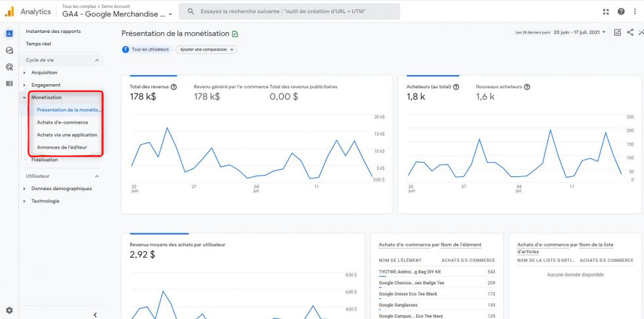Viewport: 644px width, 319px height.
Task: Open the date range dropdown
Action: 580,32
